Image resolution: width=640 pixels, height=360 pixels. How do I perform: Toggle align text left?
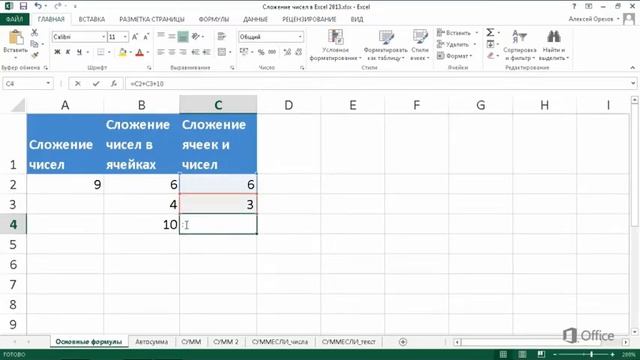[161, 52]
